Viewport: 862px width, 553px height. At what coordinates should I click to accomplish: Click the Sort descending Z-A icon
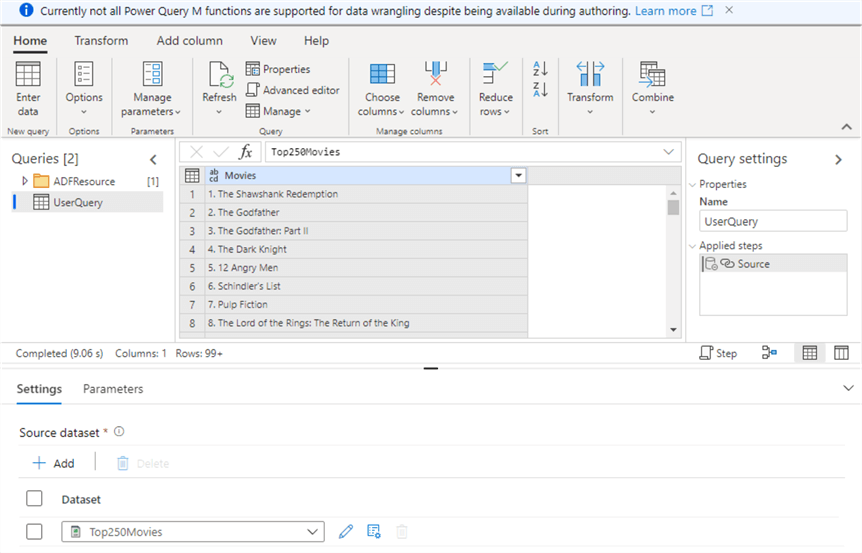click(x=540, y=90)
